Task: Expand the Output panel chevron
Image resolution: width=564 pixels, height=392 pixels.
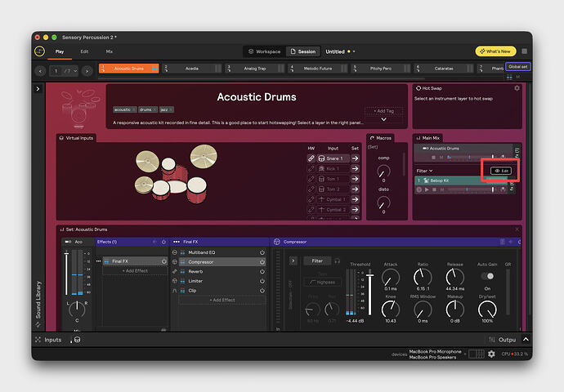Action: pos(526,339)
